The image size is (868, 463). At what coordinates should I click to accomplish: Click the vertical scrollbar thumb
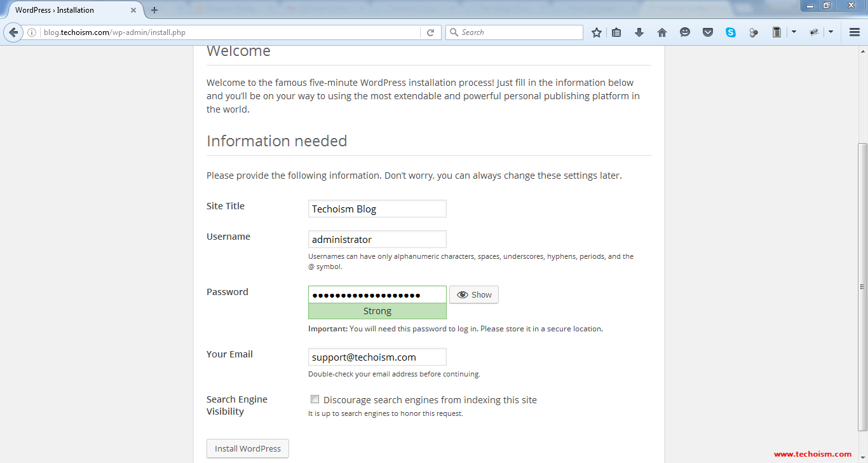click(x=862, y=286)
